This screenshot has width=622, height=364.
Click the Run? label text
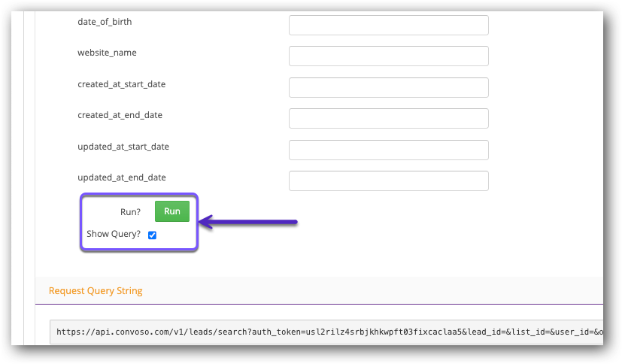pyautogui.click(x=130, y=212)
